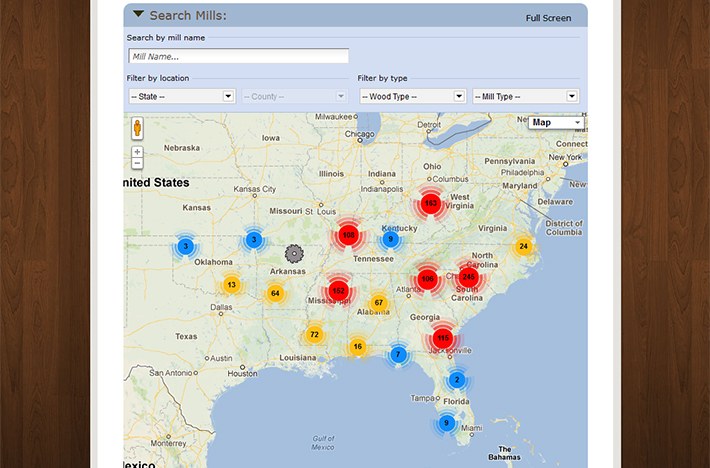Image resolution: width=710 pixels, height=468 pixels.
Task: Open the red 152 cluster over Mississippi
Action: pos(338,290)
